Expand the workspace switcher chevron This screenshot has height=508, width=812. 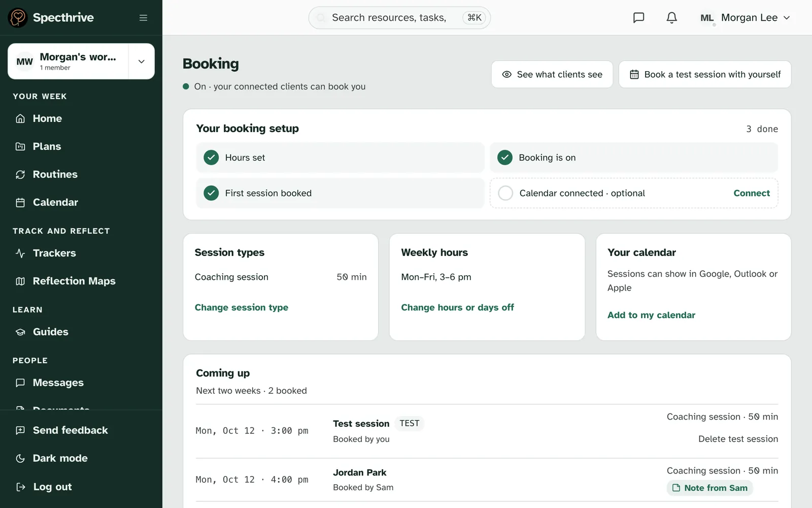pyautogui.click(x=142, y=61)
